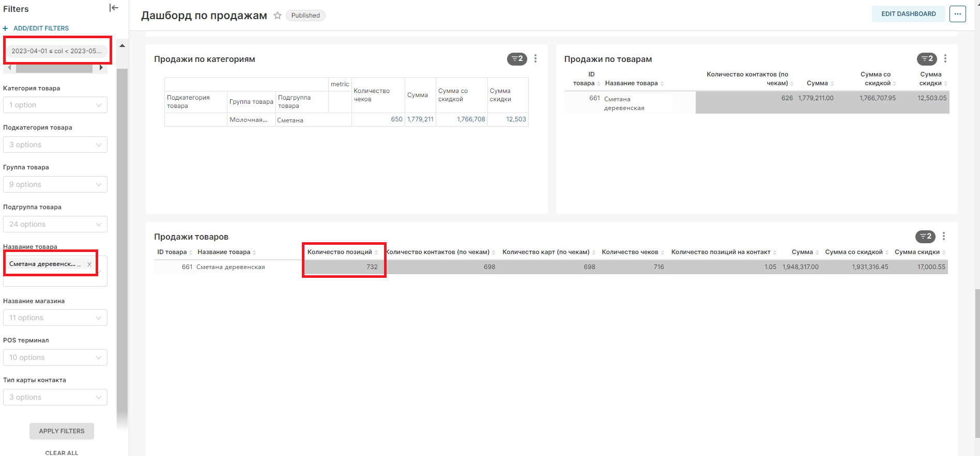Image resolution: width=980 pixels, height=456 pixels.
Task: Open the dashboard ellipsis menu
Action: click(x=957, y=14)
